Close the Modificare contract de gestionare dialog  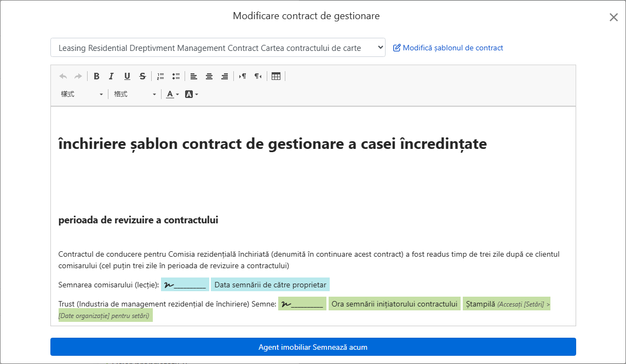click(x=613, y=17)
